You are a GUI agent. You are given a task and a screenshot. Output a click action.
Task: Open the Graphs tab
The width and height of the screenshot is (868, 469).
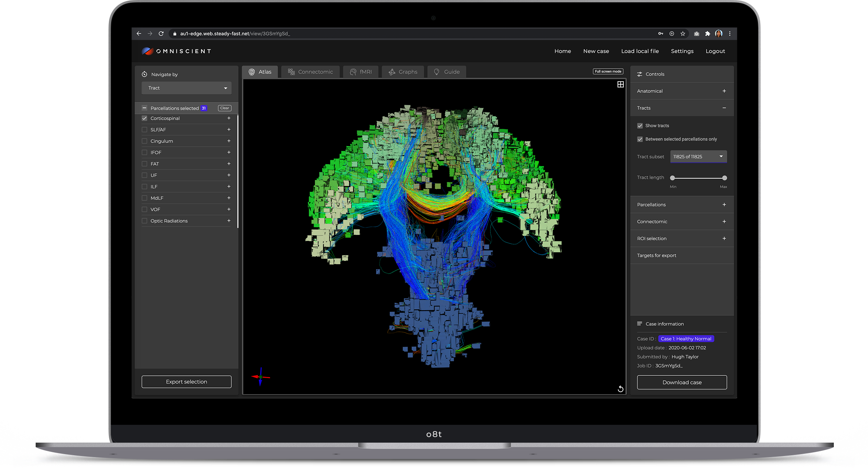click(403, 72)
